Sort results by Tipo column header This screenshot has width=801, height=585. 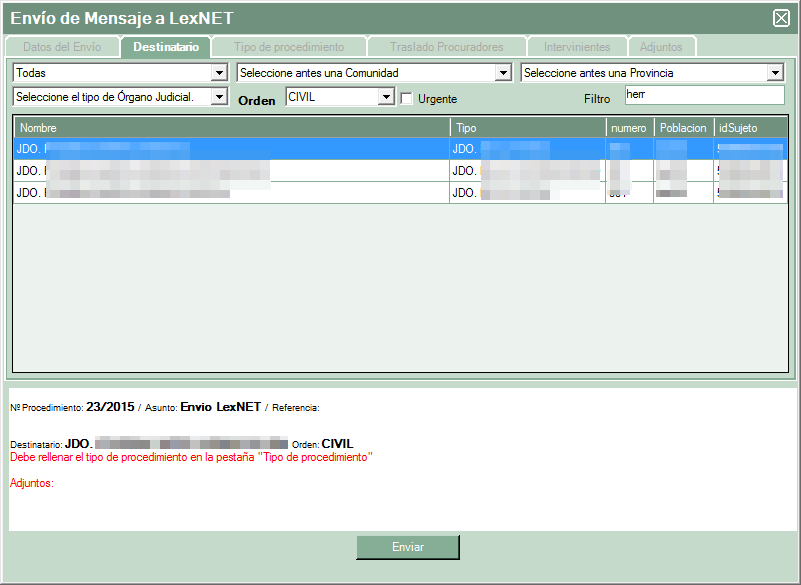pyautogui.click(x=528, y=128)
